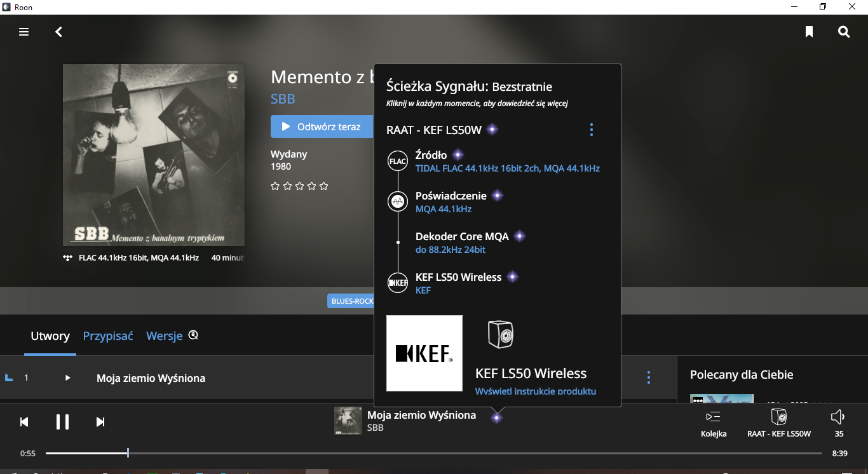The image size is (868, 474).
Task: Click the quality star beside Dekoder Core MQA
Action: 520,236
